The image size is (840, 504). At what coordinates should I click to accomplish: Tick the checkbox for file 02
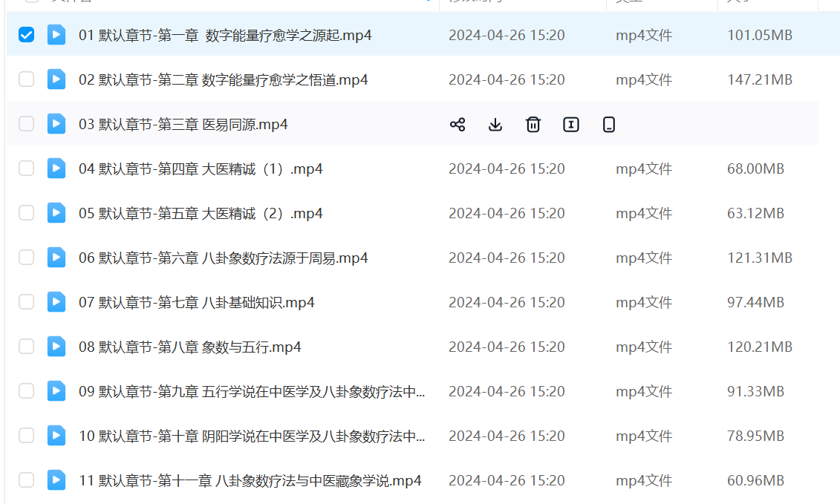point(26,79)
